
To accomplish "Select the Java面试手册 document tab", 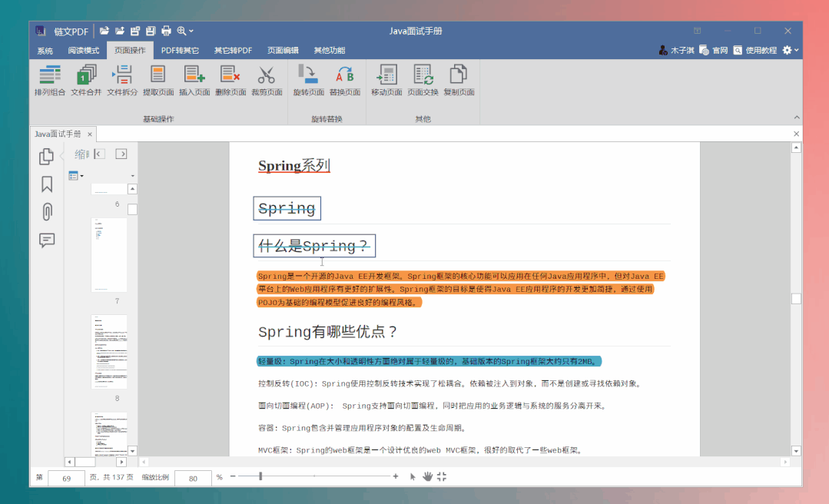I will [x=58, y=133].
